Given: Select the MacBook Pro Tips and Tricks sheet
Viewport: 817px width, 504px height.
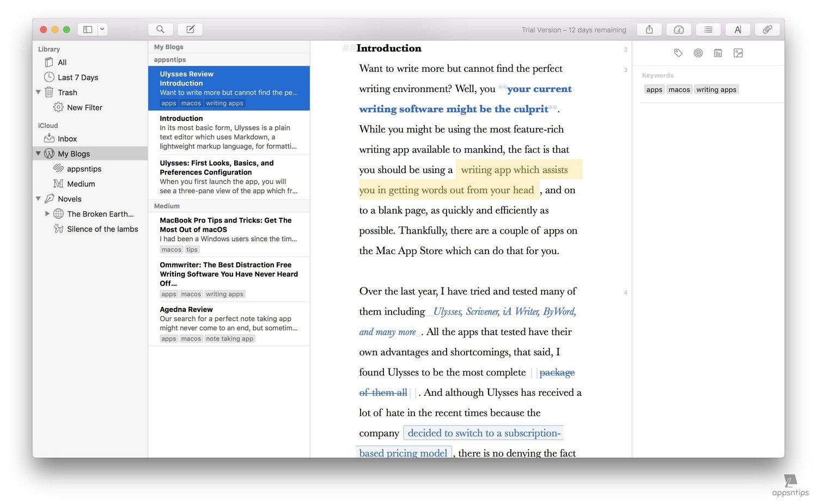Looking at the screenshot, I should click(229, 234).
